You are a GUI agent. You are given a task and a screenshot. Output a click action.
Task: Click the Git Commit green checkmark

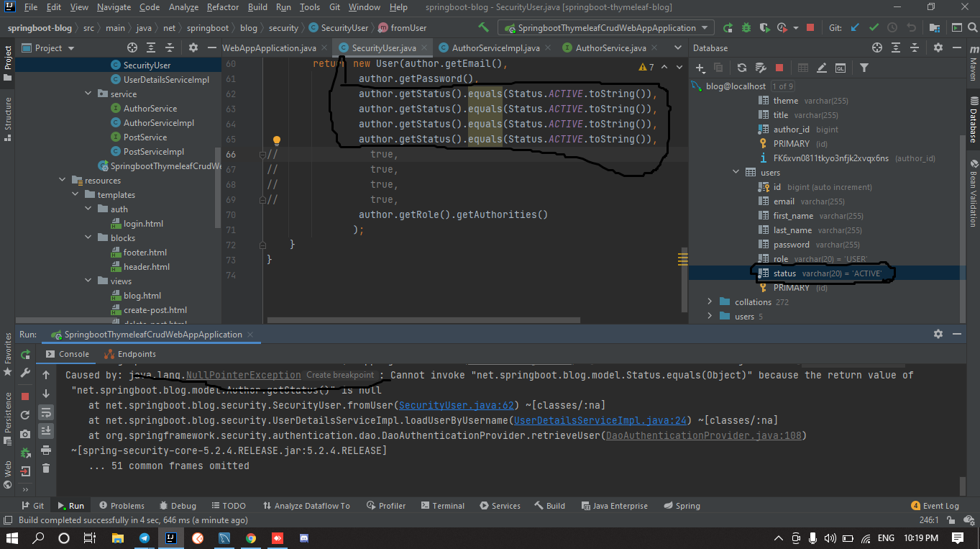[874, 28]
